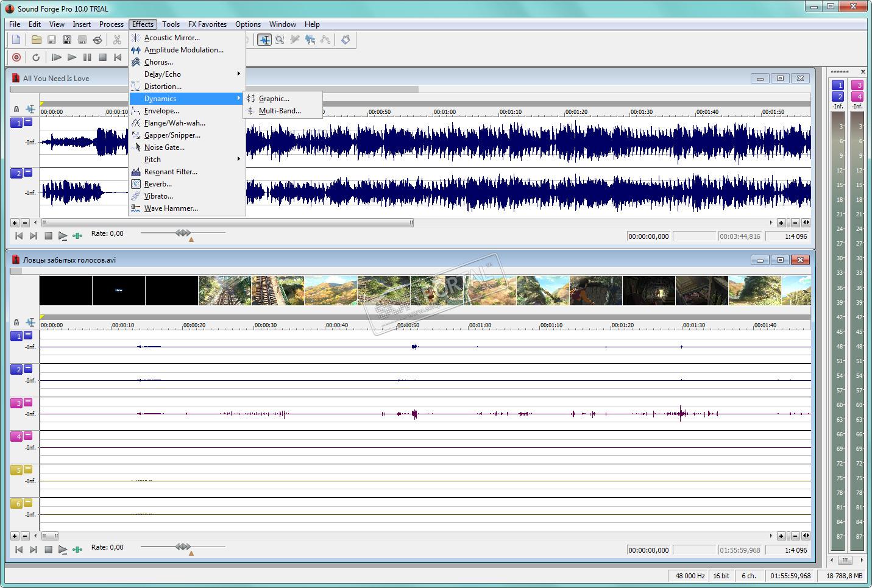Click the Loop Playback icon
This screenshot has height=588, width=872.
(x=36, y=57)
